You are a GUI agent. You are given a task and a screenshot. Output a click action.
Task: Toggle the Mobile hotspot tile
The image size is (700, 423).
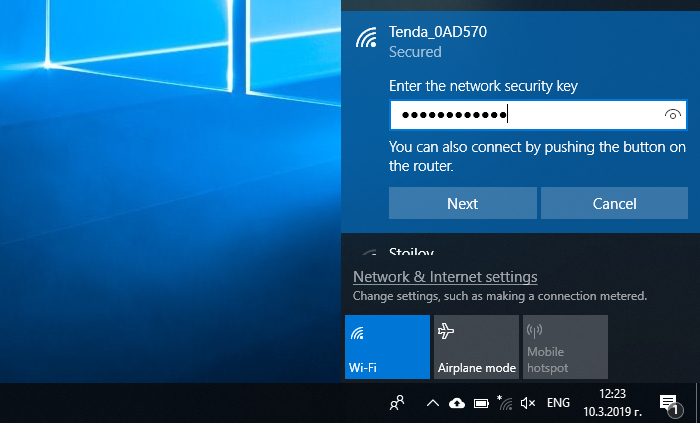(565, 347)
